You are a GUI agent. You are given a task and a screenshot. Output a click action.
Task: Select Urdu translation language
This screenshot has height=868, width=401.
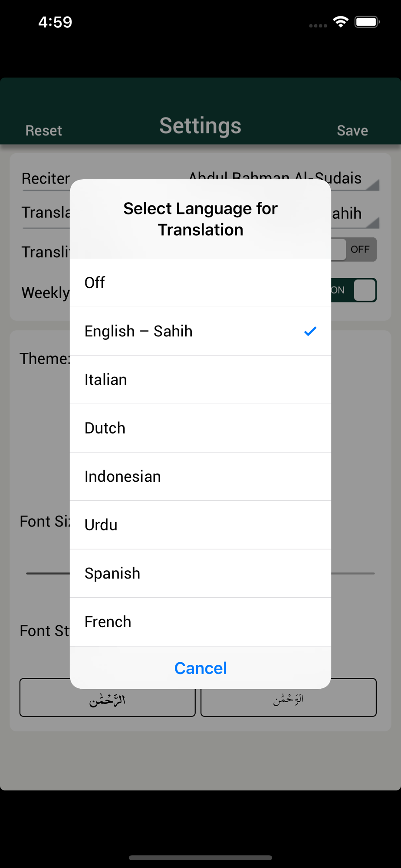point(200,525)
